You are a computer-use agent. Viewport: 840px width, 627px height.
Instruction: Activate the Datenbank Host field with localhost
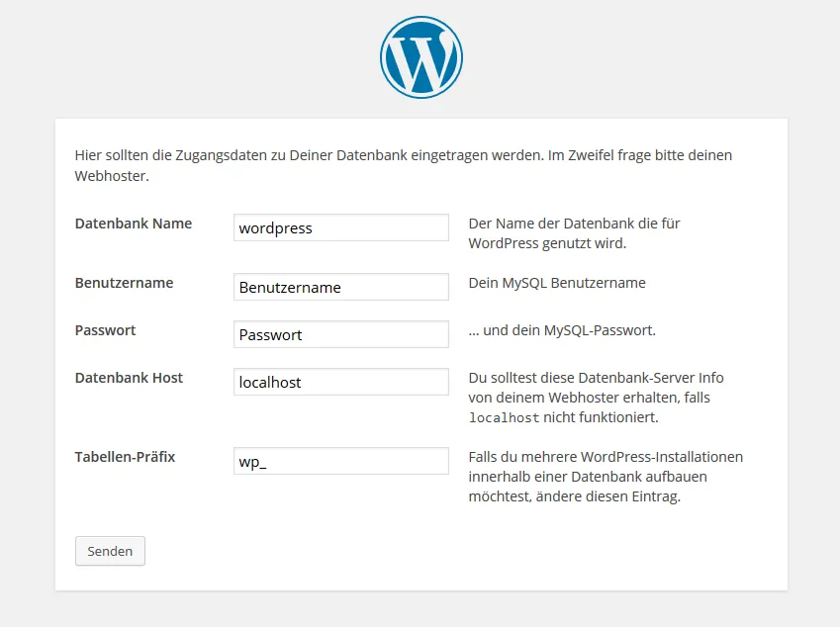pos(340,382)
